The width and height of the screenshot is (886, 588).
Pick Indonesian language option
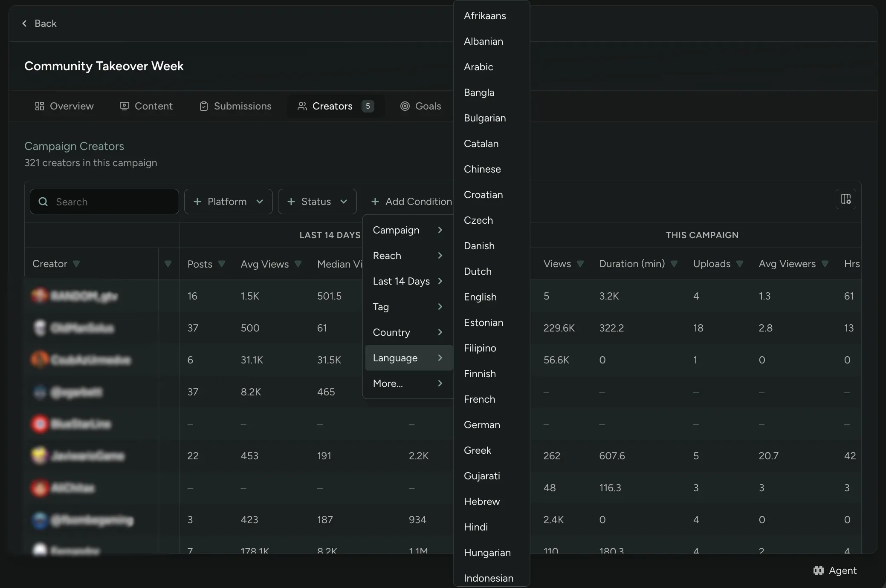coord(491,577)
